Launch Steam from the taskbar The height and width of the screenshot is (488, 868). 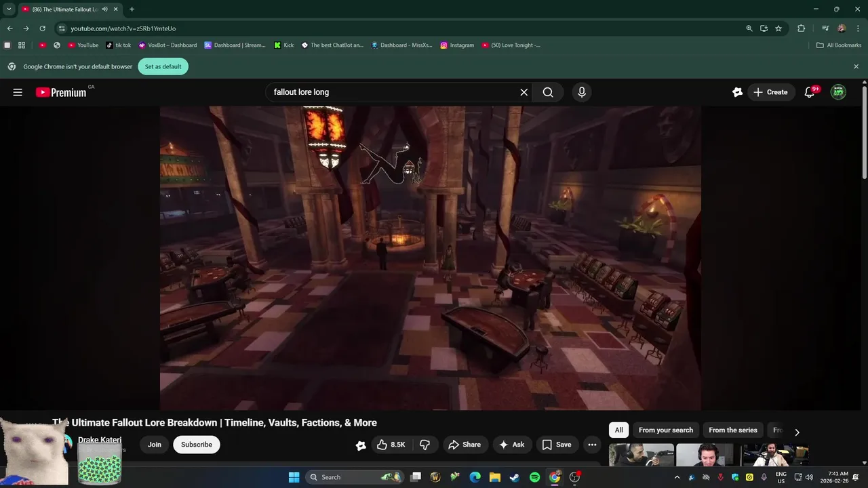(x=515, y=477)
